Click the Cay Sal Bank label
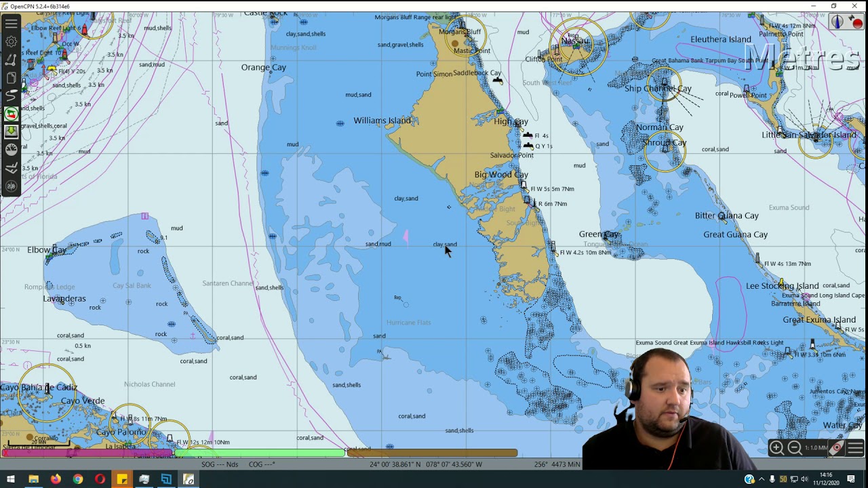 coord(132,285)
